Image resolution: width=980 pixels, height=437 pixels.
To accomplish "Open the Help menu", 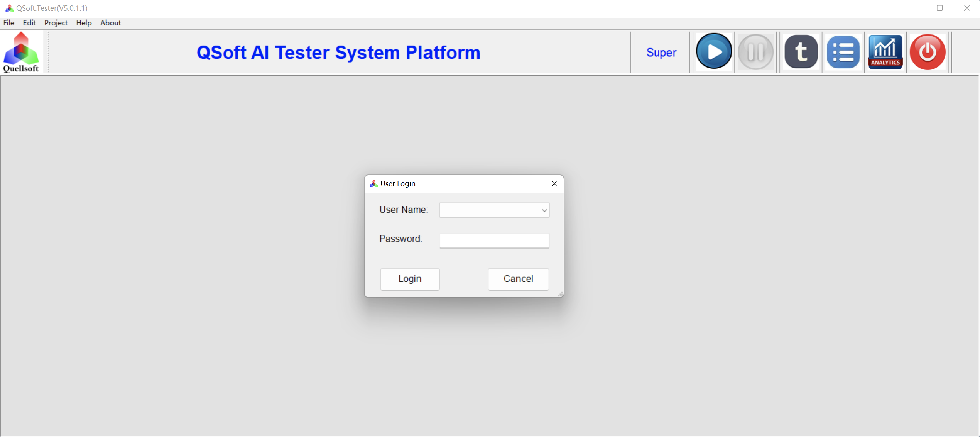I will [x=84, y=23].
